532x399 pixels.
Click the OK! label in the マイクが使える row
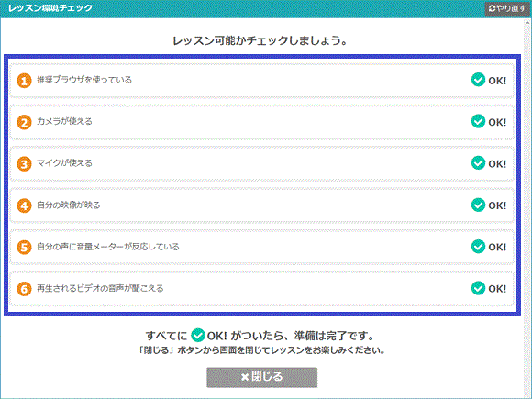(497, 164)
